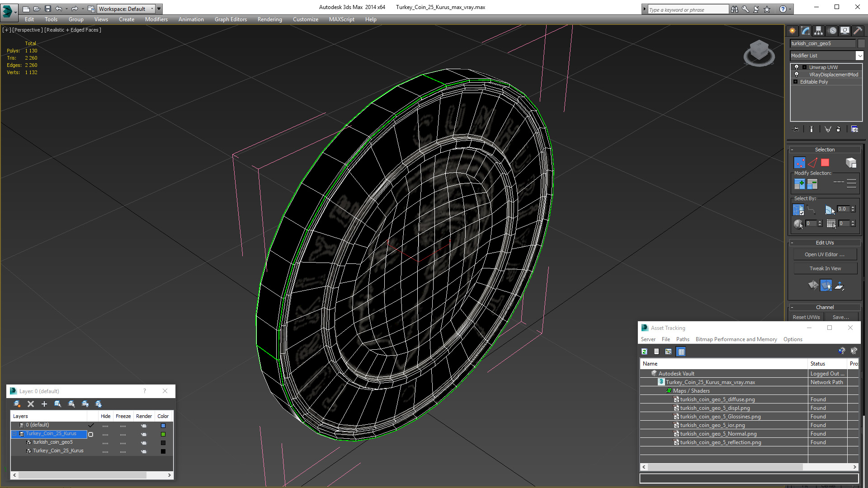Click Reset UVWs button
This screenshot has width=868, height=488.
click(x=806, y=317)
